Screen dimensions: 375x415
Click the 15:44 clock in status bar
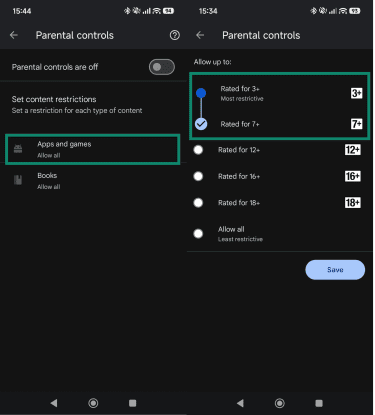(22, 11)
